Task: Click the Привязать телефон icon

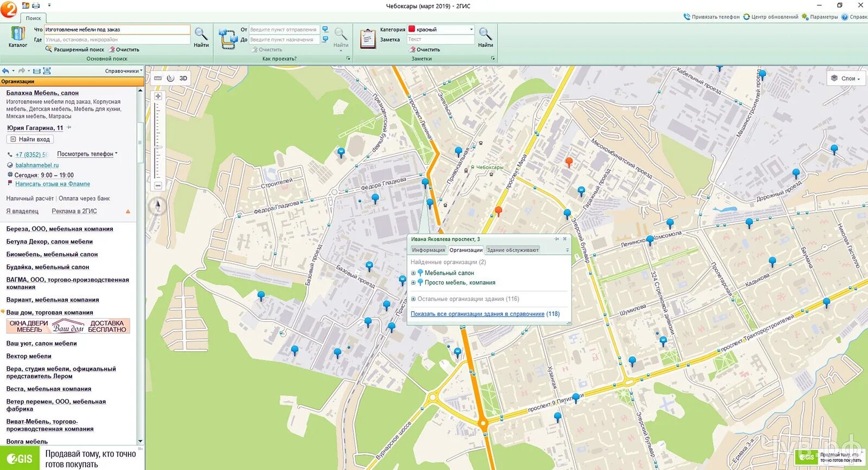Action: point(687,17)
